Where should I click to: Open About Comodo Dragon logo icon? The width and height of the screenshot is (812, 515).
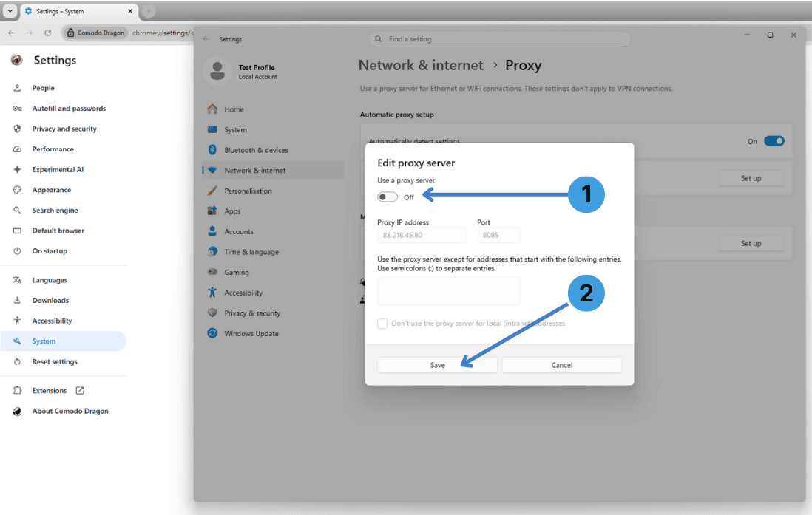(17, 411)
